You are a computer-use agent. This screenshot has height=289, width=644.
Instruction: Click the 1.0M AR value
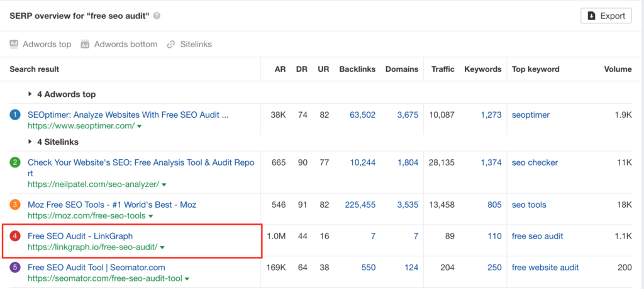[276, 236]
